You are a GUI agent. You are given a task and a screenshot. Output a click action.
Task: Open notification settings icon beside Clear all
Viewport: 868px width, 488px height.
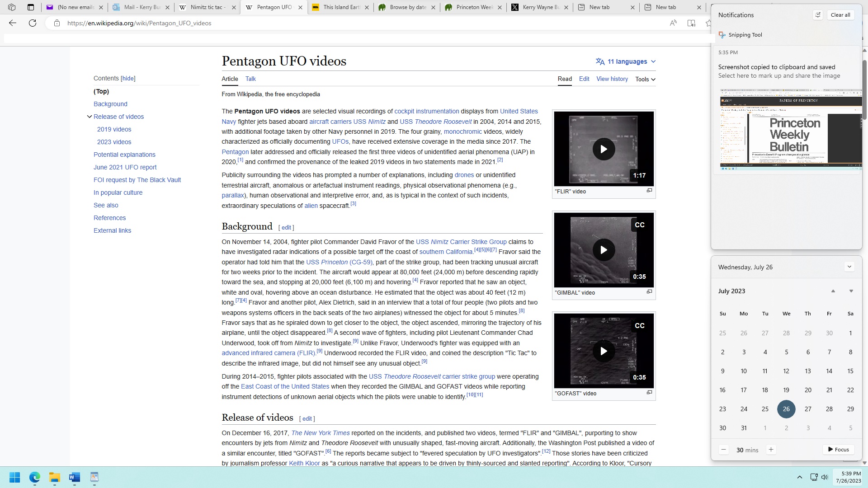click(817, 15)
